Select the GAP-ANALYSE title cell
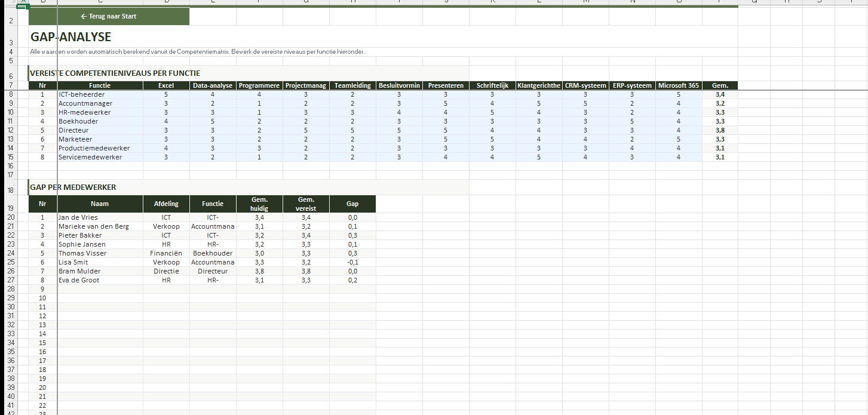Viewport: 868px width, 415px height. tap(71, 37)
